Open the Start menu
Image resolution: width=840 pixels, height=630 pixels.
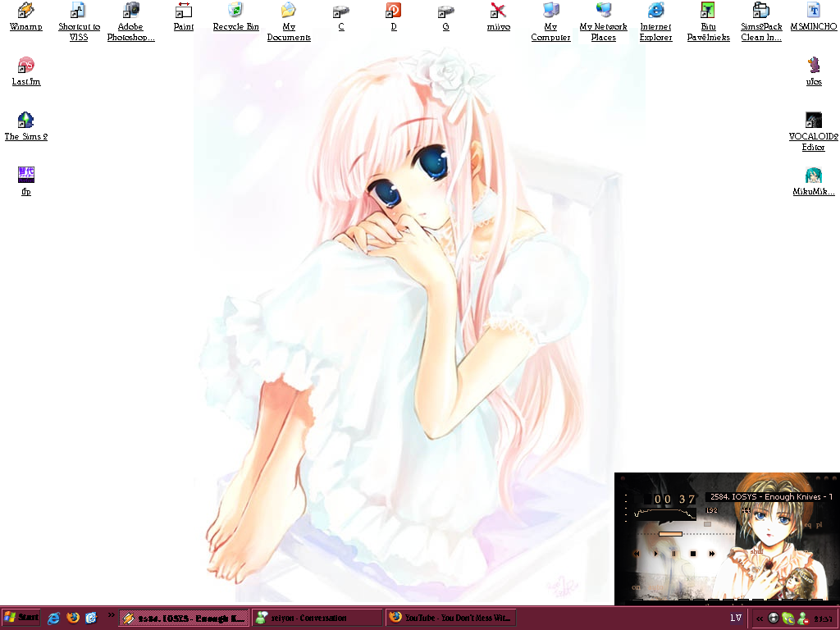point(21,618)
